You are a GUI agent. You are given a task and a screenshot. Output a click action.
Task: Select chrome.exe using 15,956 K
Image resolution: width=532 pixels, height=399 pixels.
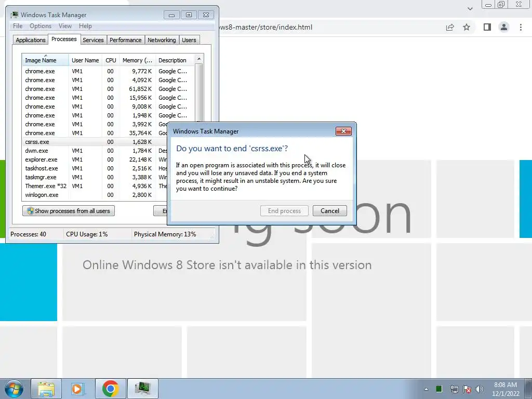(x=108, y=98)
